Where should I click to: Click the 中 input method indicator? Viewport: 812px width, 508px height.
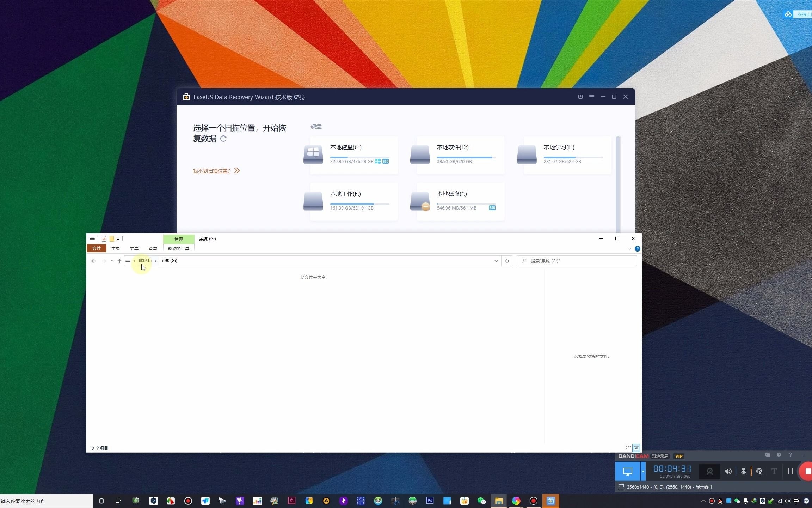click(x=796, y=501)
